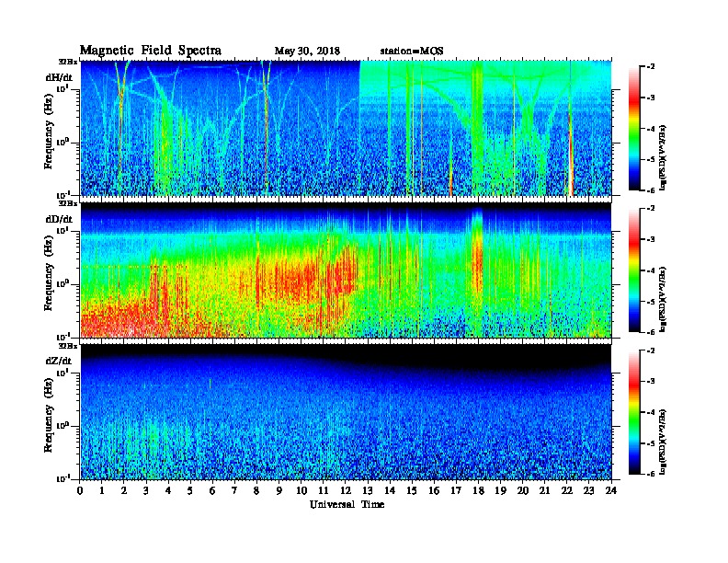Screen dimensions: 728x563
Task: Click hour tick label '5' on time axis
Action: coord(191,490)
